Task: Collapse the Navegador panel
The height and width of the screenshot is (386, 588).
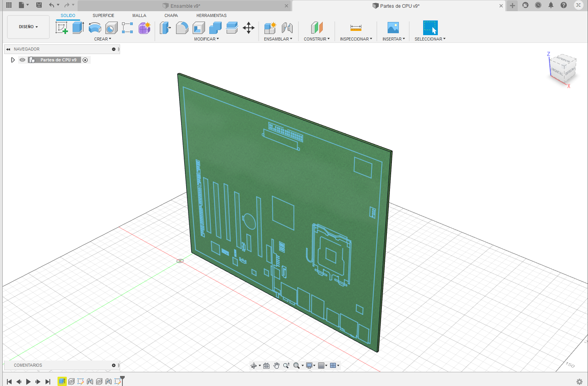Action: (8, 49)
